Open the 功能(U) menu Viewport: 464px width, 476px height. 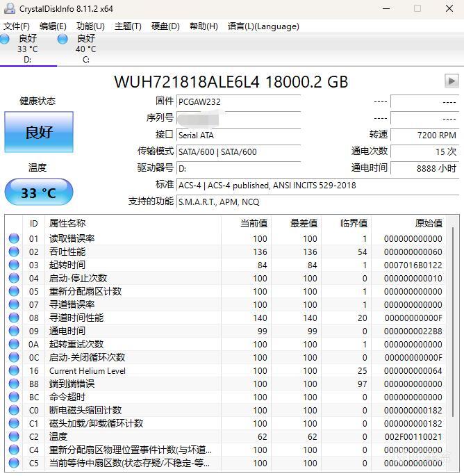[90, 26]
